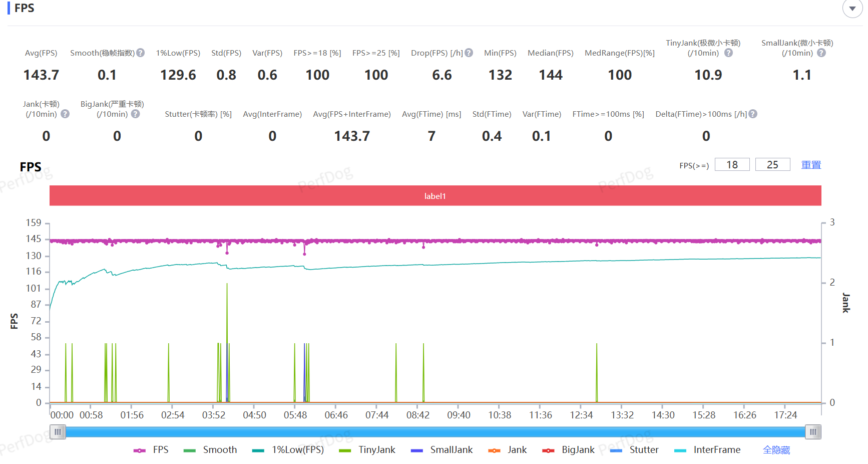868x464 pixels.
Task: Click SmallJank help question mark icon
Action: click(x=821, y=53)
